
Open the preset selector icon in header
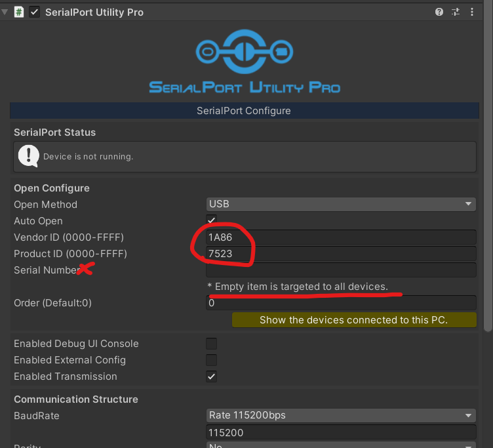[x=456, y=12]
